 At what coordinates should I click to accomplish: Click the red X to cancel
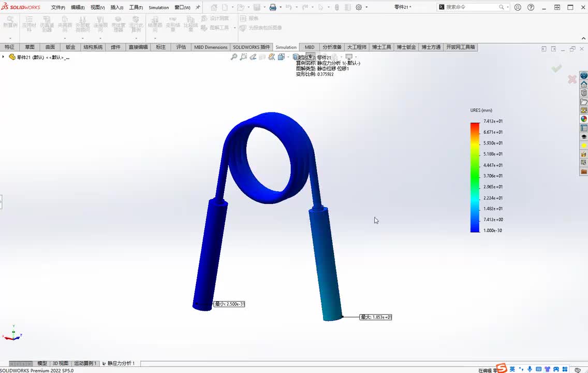(572, 79)
